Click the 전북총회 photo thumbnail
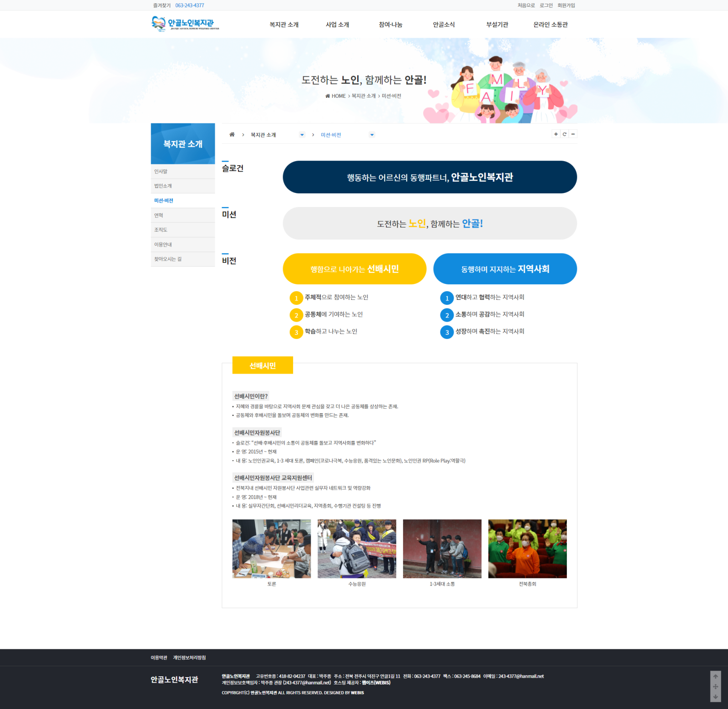728x709 pixels. [527, 549]
